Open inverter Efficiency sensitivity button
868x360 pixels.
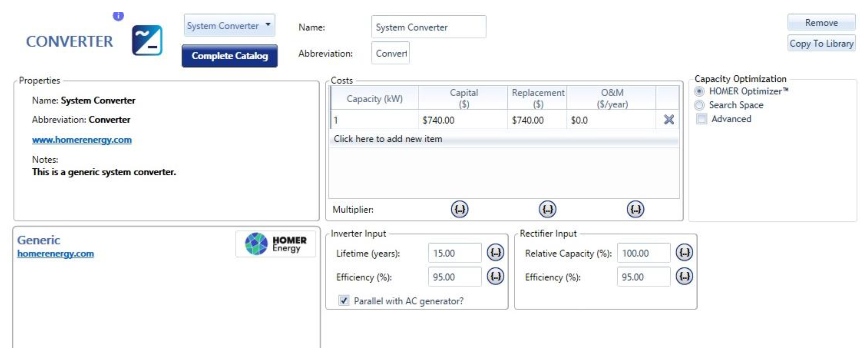495,276
